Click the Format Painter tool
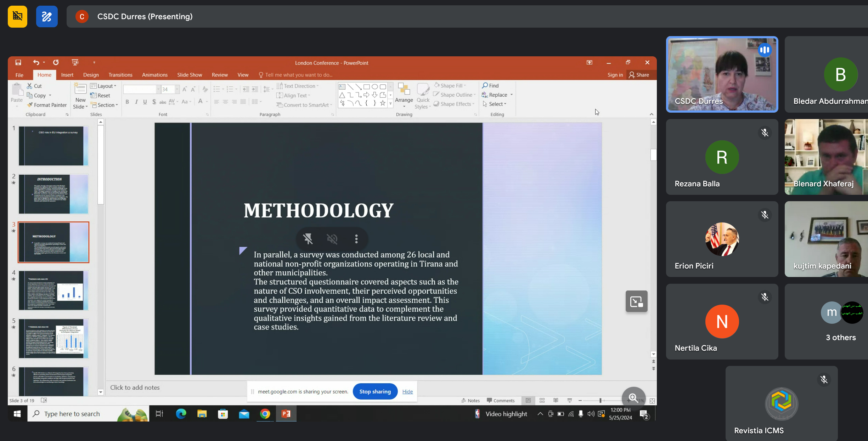868x441 pixels. (47, 105)
